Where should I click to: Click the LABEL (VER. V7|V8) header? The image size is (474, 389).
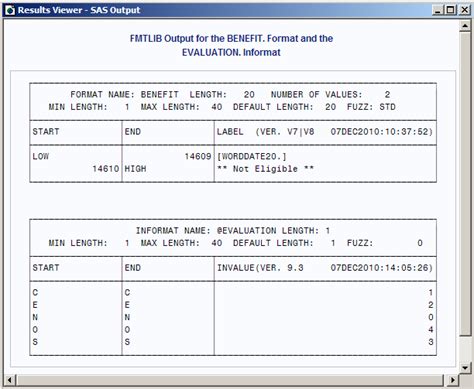[x=266, y=132]
